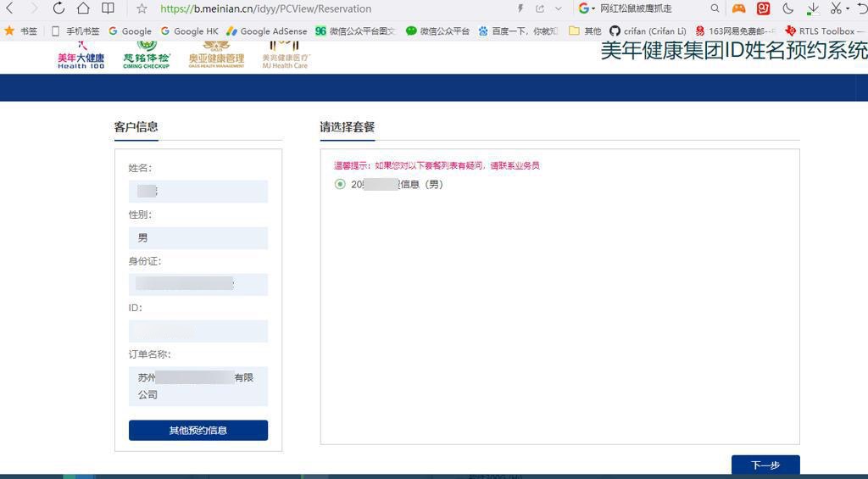Open the browser home page
The image size is (868, 479).
(x=83, y=8)
